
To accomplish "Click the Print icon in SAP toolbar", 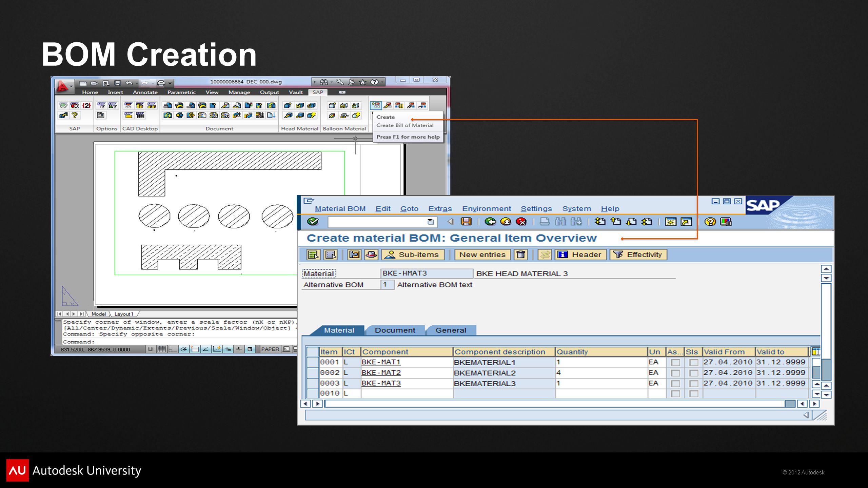I will pos(545,222).
